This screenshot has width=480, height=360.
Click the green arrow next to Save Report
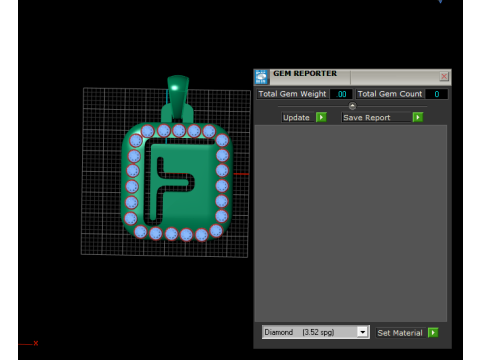coord(418,117)
